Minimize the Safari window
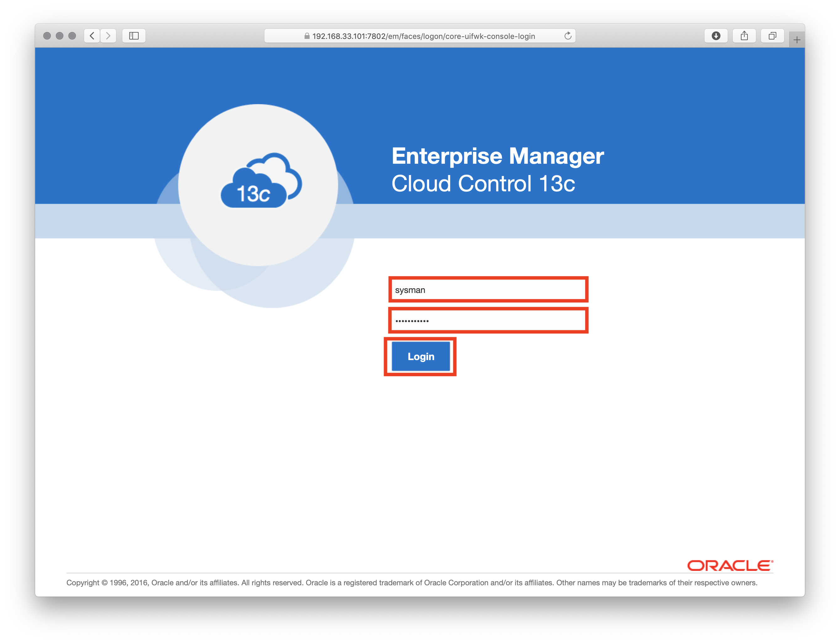 point(59,35)
